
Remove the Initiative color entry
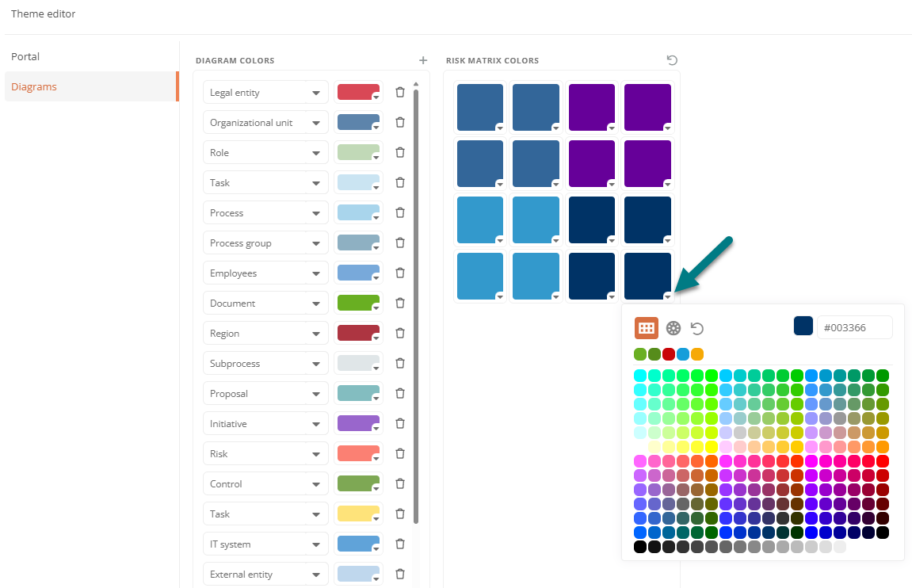pyautogui.click(x=399, y=423)
